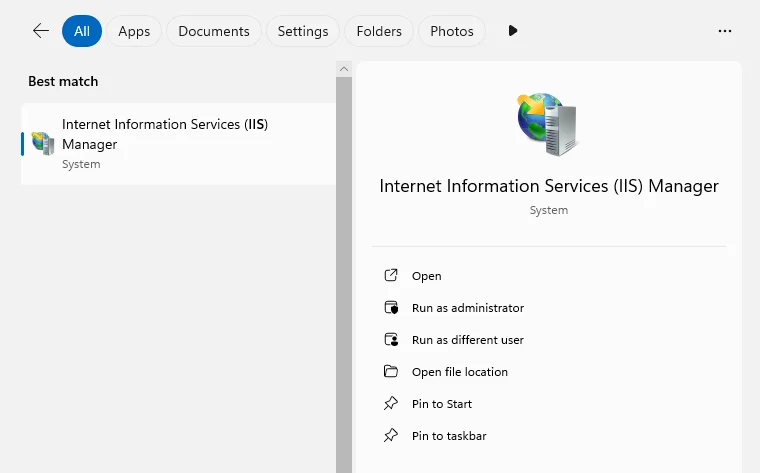Choose Run as administrator
The image size is (760, 473).
(x=467, y=308)
